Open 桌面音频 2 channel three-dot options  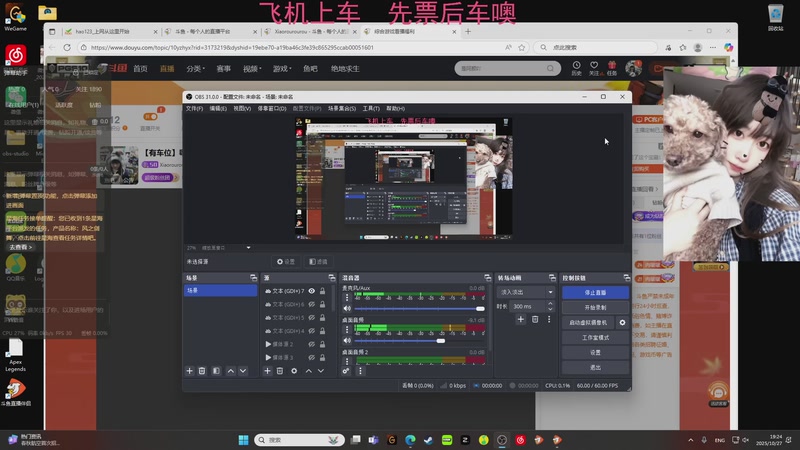[347, 361]
